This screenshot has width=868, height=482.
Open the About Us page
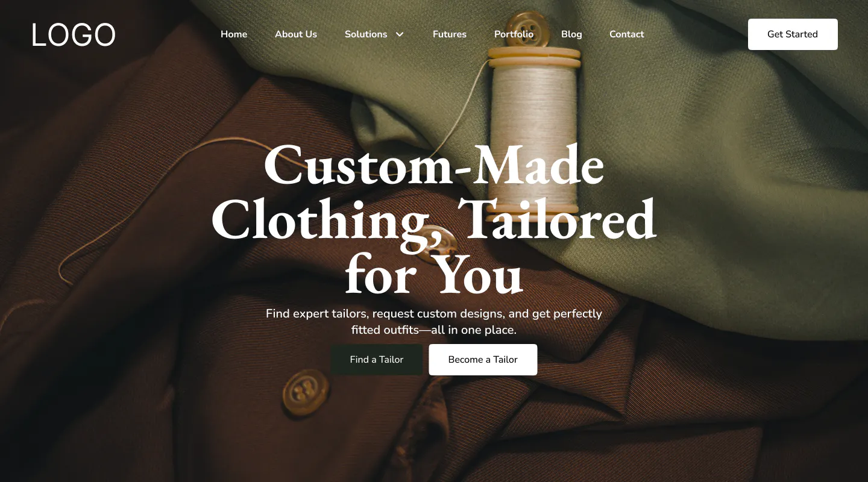tap(296, 34)
